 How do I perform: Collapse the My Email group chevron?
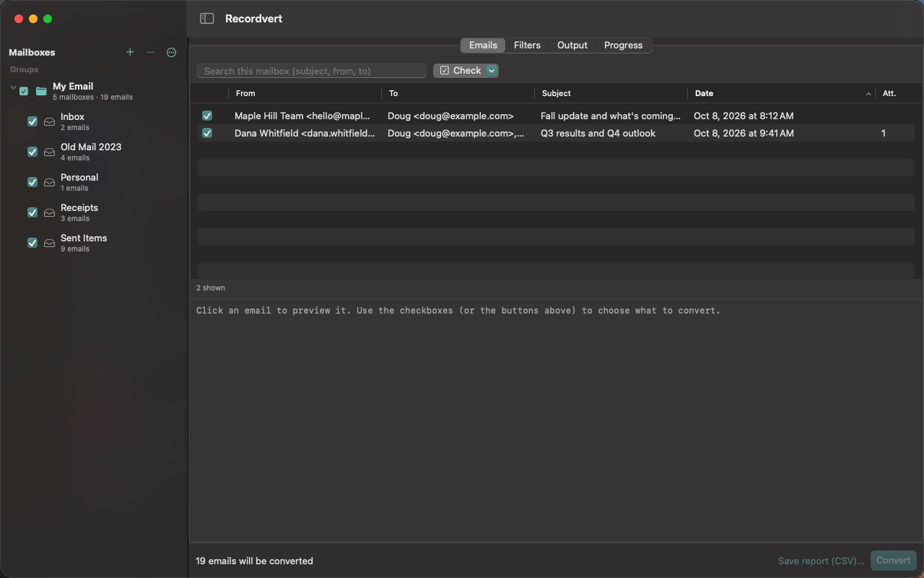pos(13,87)
